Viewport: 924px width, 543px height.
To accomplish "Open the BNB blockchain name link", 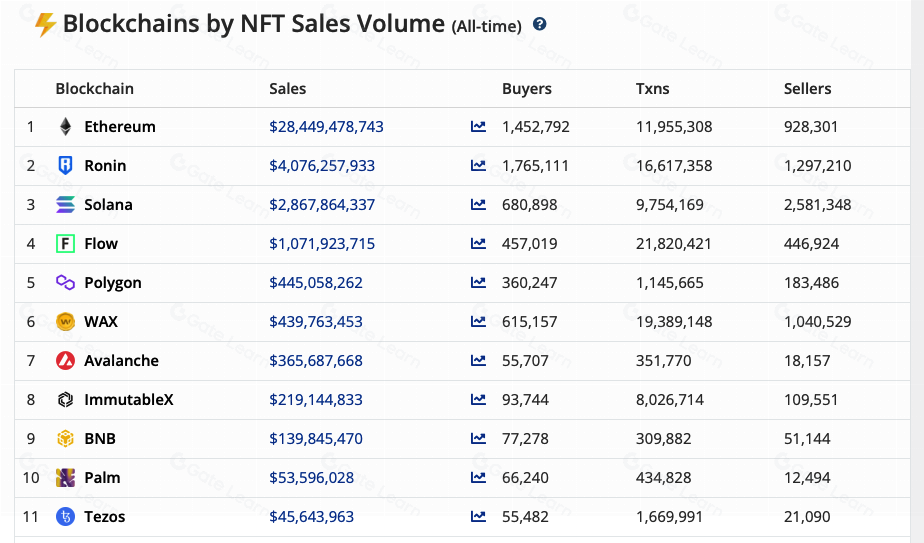I will tap(100, 439).
